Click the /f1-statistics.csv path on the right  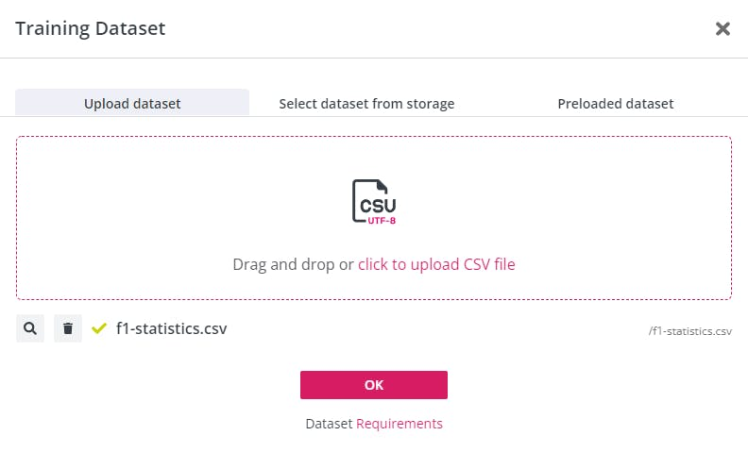click(x=690, y=331)
